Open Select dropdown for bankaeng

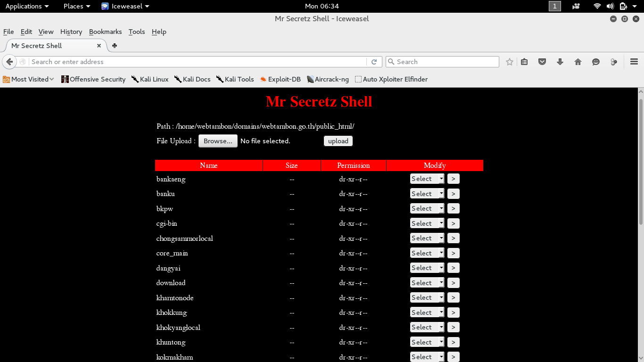[x=427, y=179]
